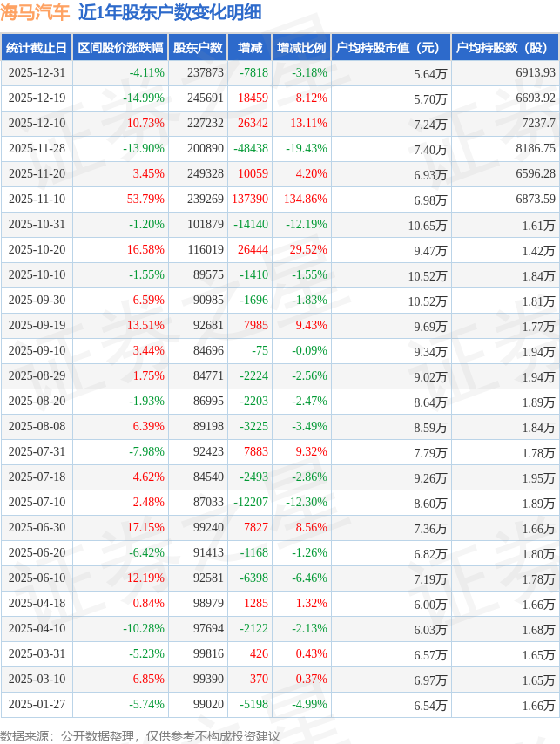Click the 海马汽车 title text
Image resolution: width=560 pixels, height=744 pixels.
pos(35,12)
